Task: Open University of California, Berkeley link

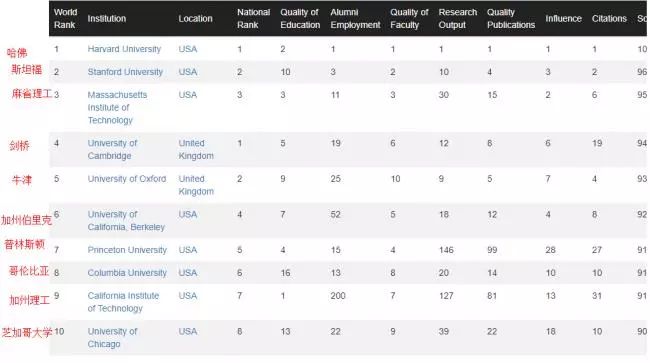Action: tap(126, 220)
